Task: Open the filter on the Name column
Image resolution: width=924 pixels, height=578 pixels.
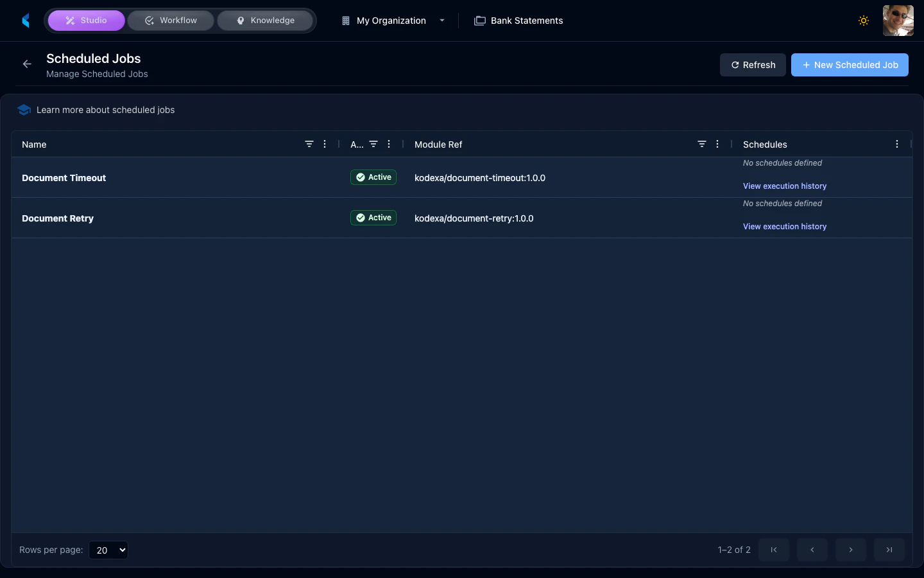Action: 310,144
